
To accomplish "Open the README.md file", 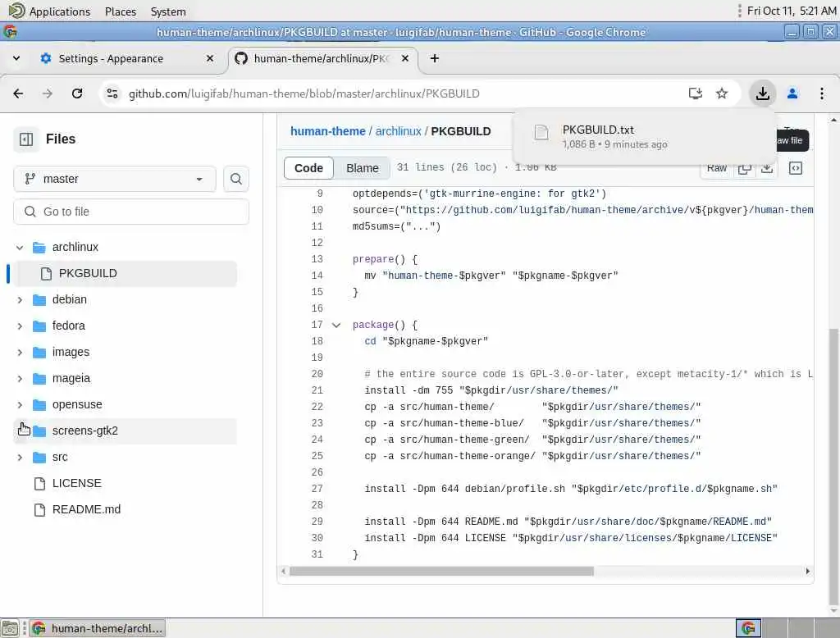I will 86,510.
